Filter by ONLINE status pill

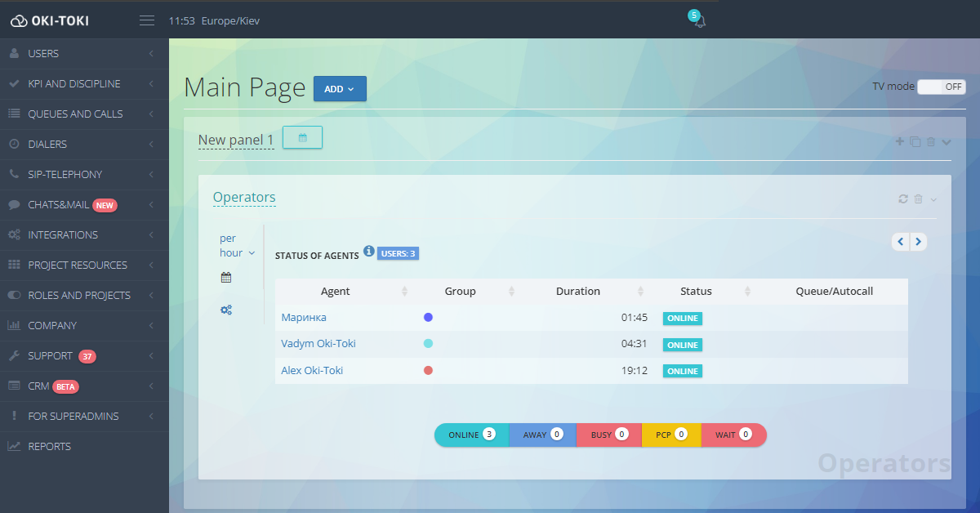[x=471, y=435]
